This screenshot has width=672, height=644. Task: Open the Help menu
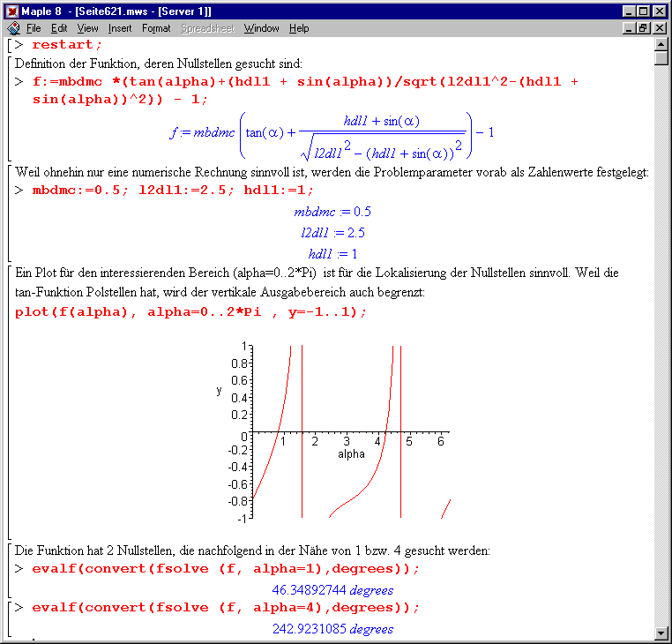point(299,28)
